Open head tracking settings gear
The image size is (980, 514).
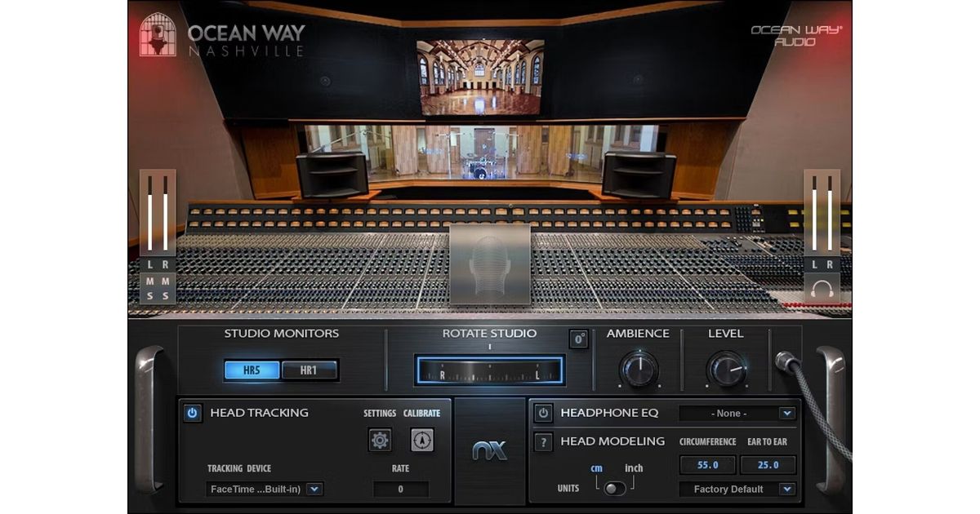click(380, 441)
